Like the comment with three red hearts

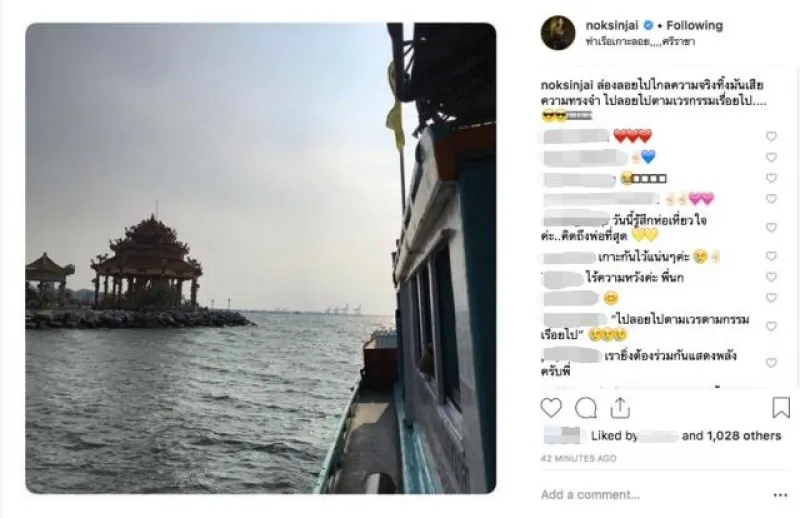click(771, 136)
